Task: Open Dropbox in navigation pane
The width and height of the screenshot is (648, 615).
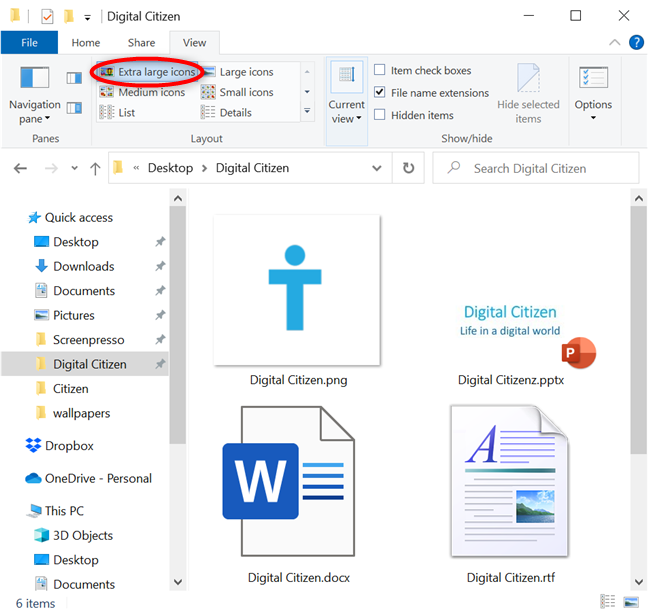Action: pos(60,446)
